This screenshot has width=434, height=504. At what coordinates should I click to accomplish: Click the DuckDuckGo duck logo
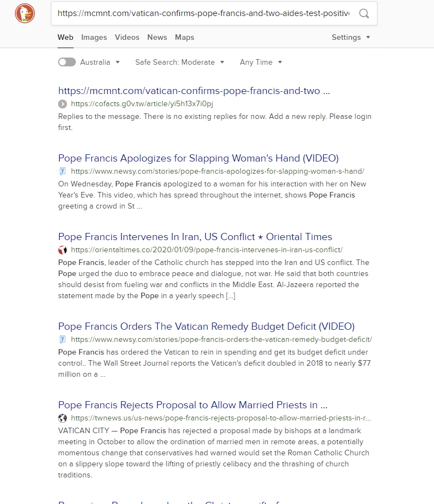coord(25,13)
